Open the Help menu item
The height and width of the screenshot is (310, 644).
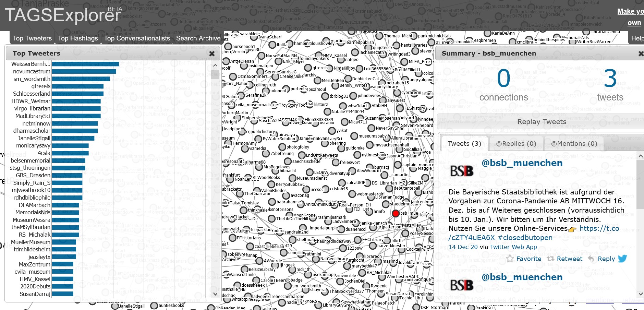(637, 38)
